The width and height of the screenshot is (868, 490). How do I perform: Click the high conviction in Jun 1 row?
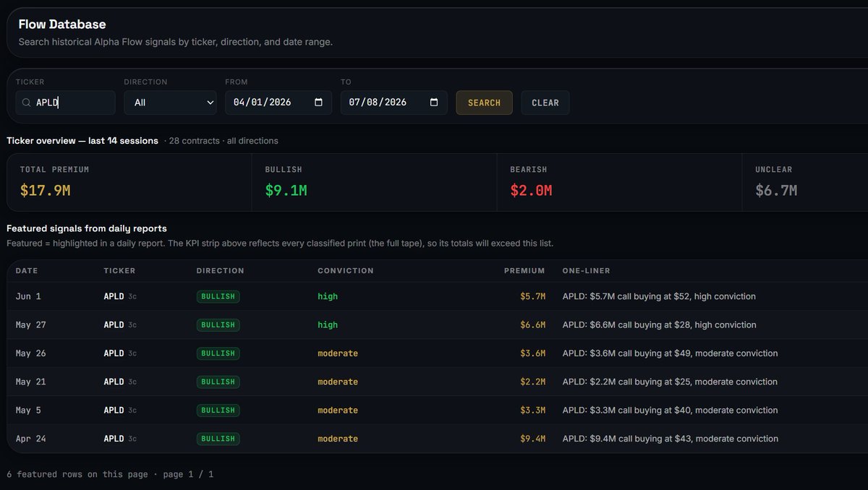[328, 296]
